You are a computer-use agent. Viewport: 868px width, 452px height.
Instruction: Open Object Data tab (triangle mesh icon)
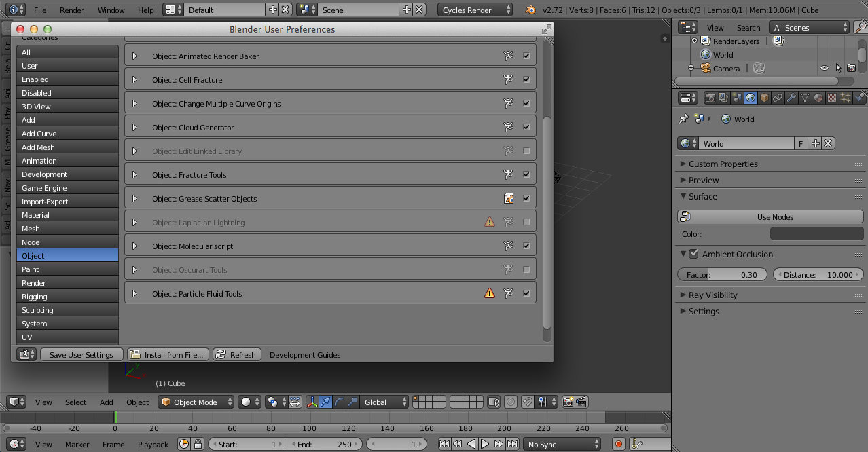[805, 98]
